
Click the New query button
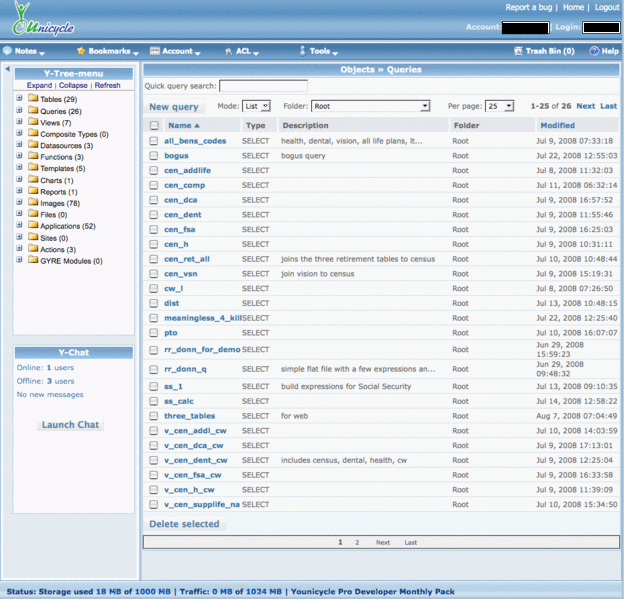(x=173, y=107)
